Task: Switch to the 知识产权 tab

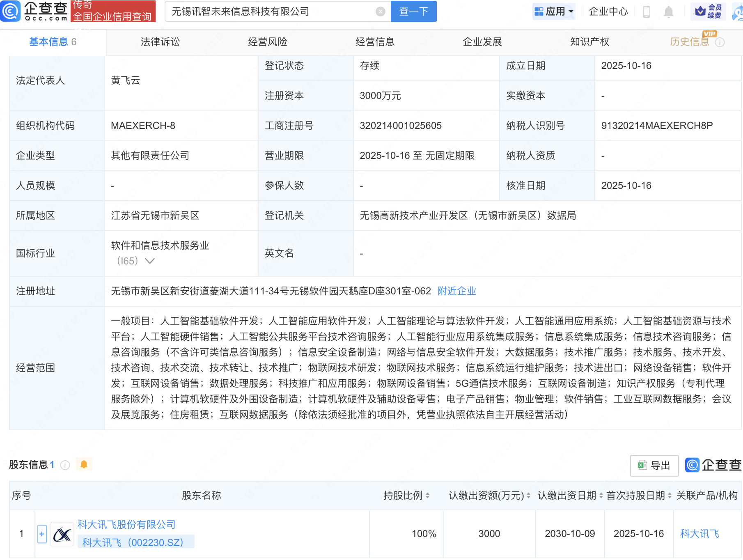Action: point(589,42)
